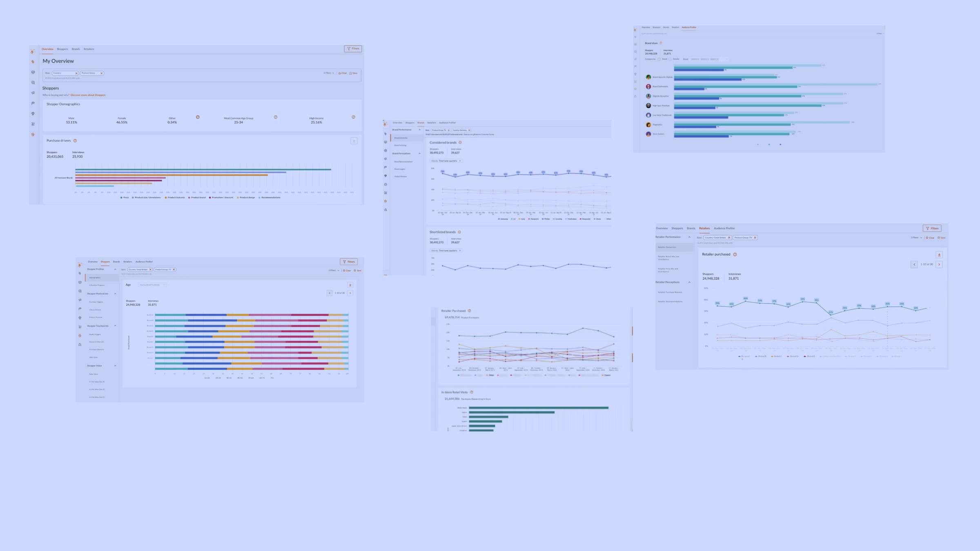The height and width of the screenshot is (551, 980).
Task: Toggle the Price legend on the Purchase drivers chart
Action: point(122,197)
